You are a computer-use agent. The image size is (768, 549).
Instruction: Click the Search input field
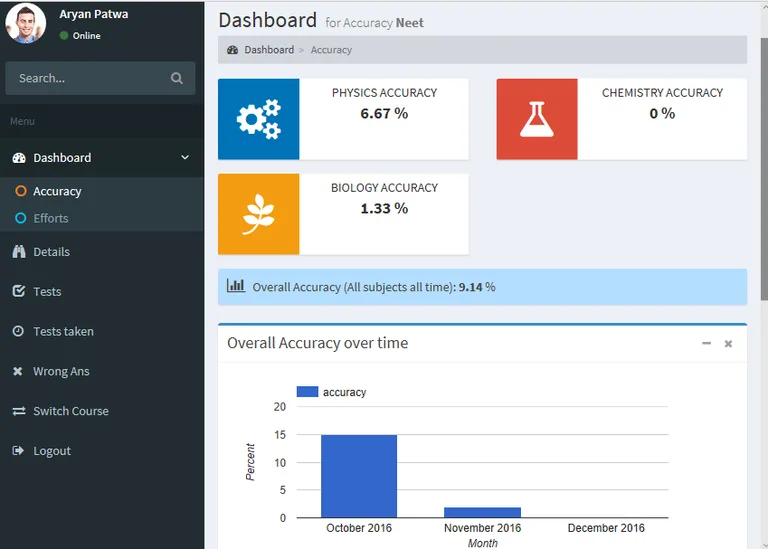(85, 78)
